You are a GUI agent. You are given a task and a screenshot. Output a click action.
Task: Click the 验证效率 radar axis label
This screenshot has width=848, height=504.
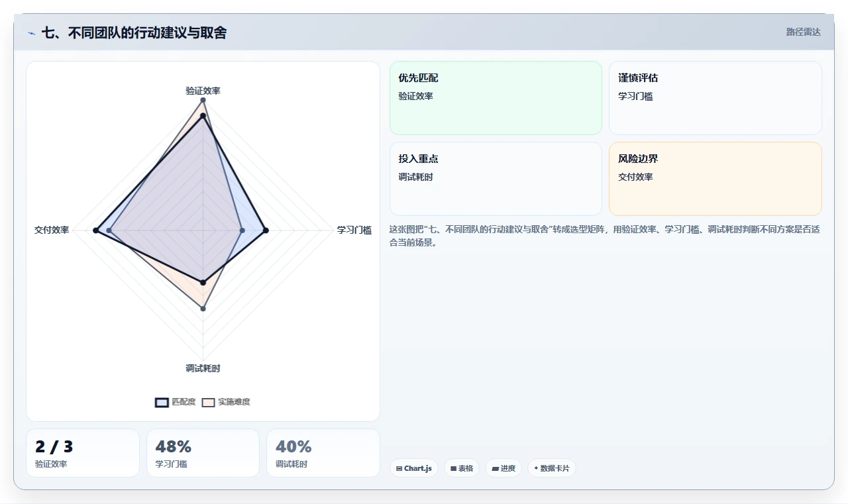point(203,91)
